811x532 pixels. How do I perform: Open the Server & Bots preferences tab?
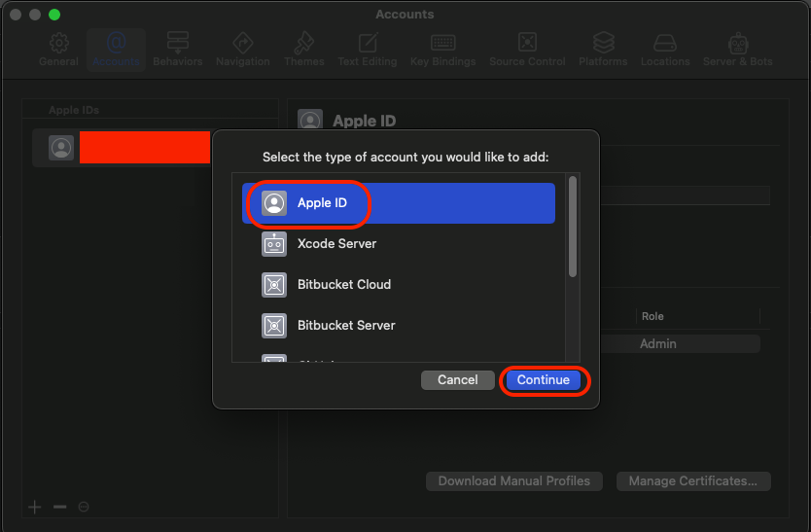pos(737,50)
